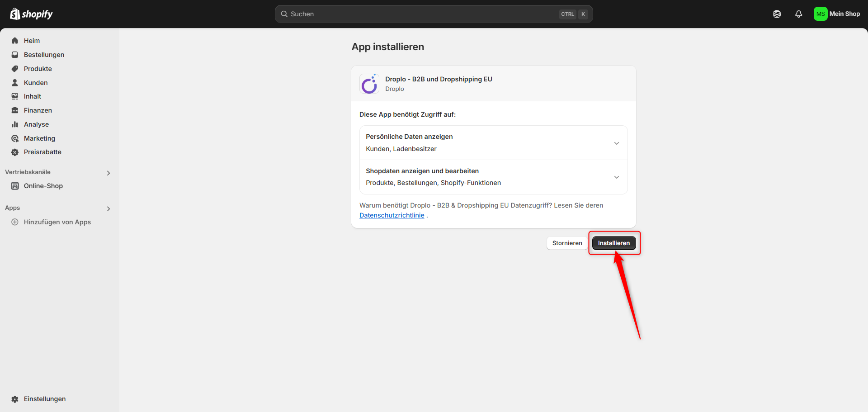
Task: Click the Shopify logo
Action: click(x=31, y=14)
